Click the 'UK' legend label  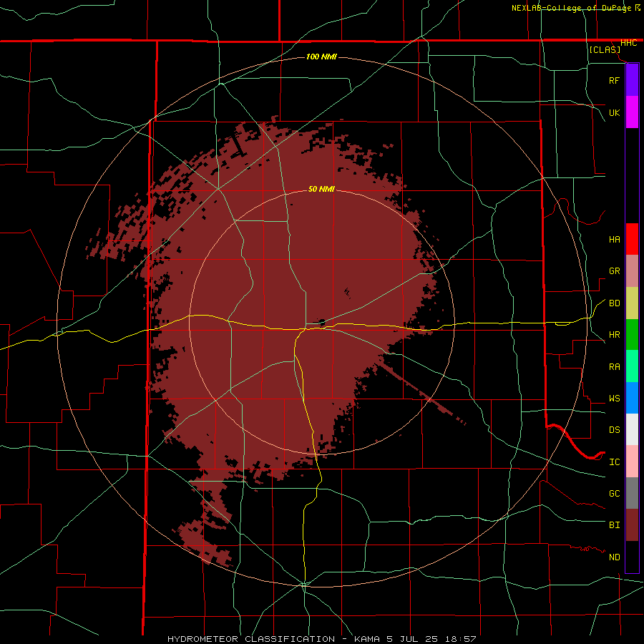coord(614,112)
